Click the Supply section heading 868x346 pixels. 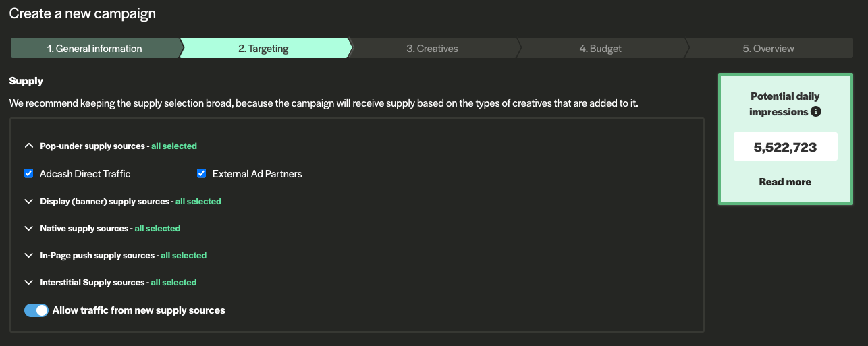coord(26,81)
